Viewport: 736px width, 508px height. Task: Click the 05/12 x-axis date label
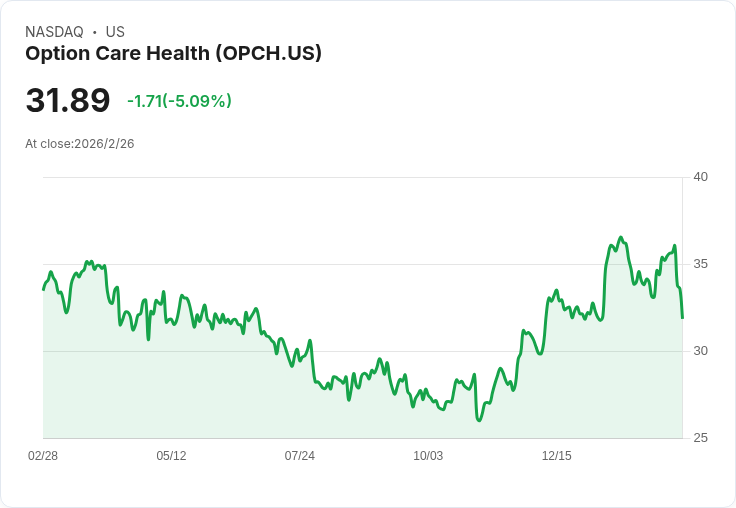pos(171,456)
